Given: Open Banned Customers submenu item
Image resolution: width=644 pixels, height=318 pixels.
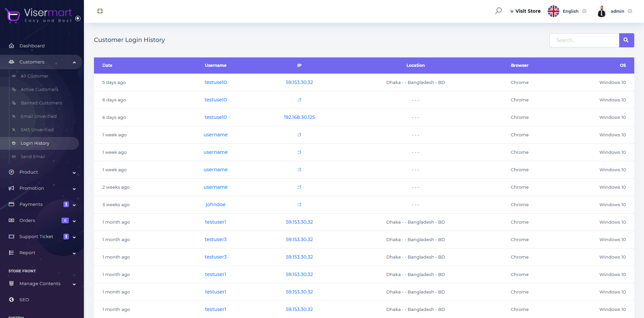Looking at the screenshot, I should [41, 103].
